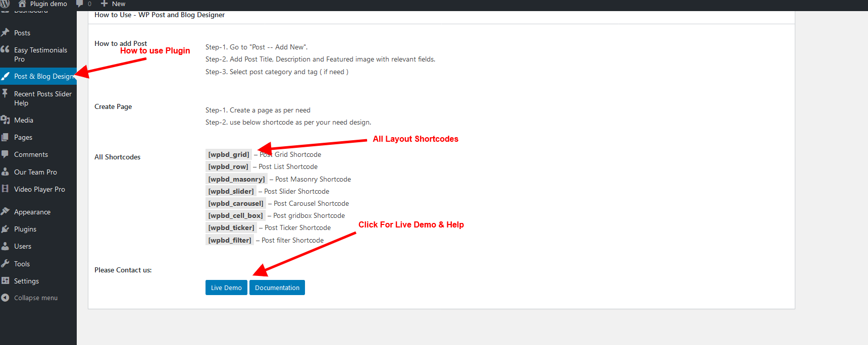Screen dimensions: 868x345
Task: Click the Users person icon
Action: (x=5, y=246)
